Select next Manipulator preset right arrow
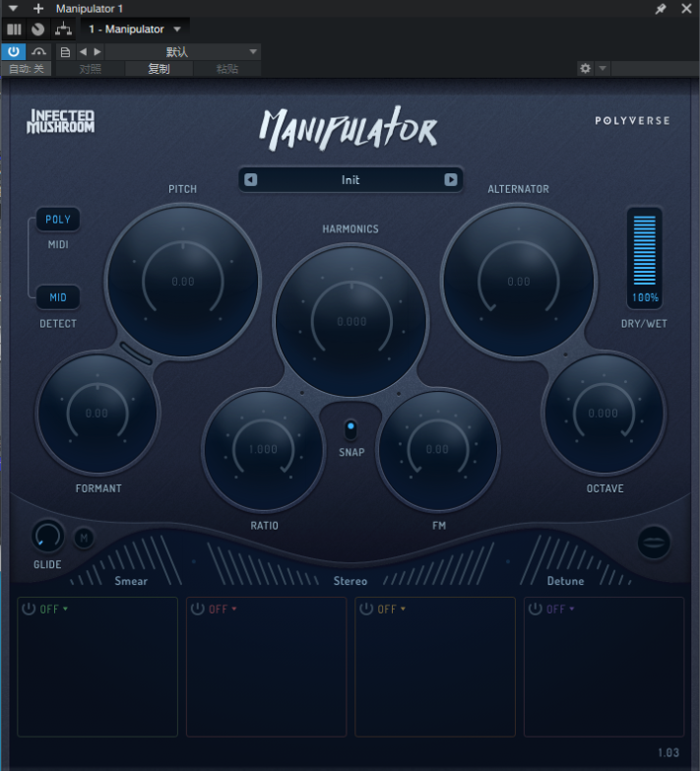The image size is (700, 771). [x=451, y=180]
